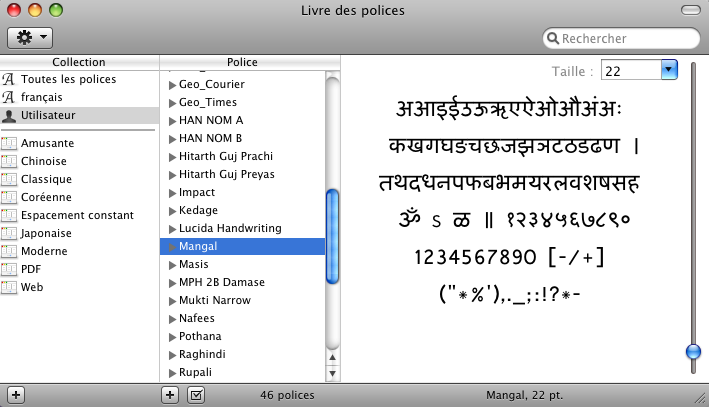Click the Toutes les polices icon
This screenshot has width=709, height=407.
(10, 79)
